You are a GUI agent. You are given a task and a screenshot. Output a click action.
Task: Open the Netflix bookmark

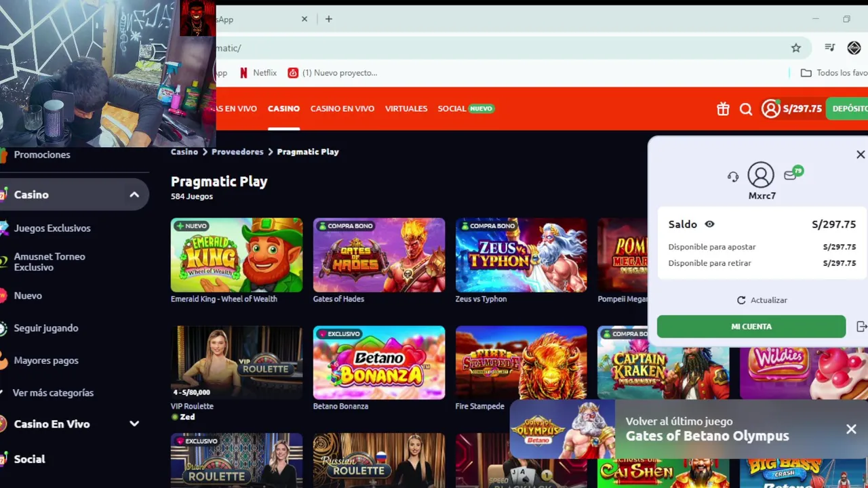coord(258,73)
